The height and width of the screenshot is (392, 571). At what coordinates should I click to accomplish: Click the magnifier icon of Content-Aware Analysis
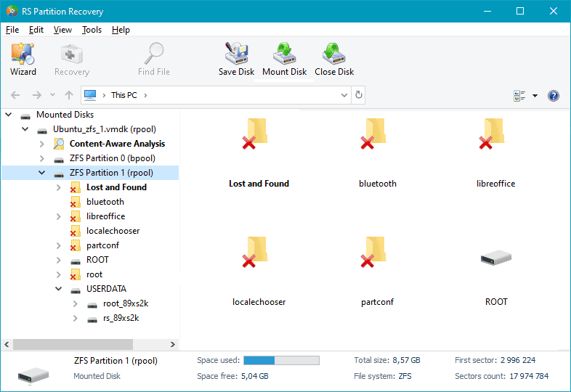tap(59, 144)
